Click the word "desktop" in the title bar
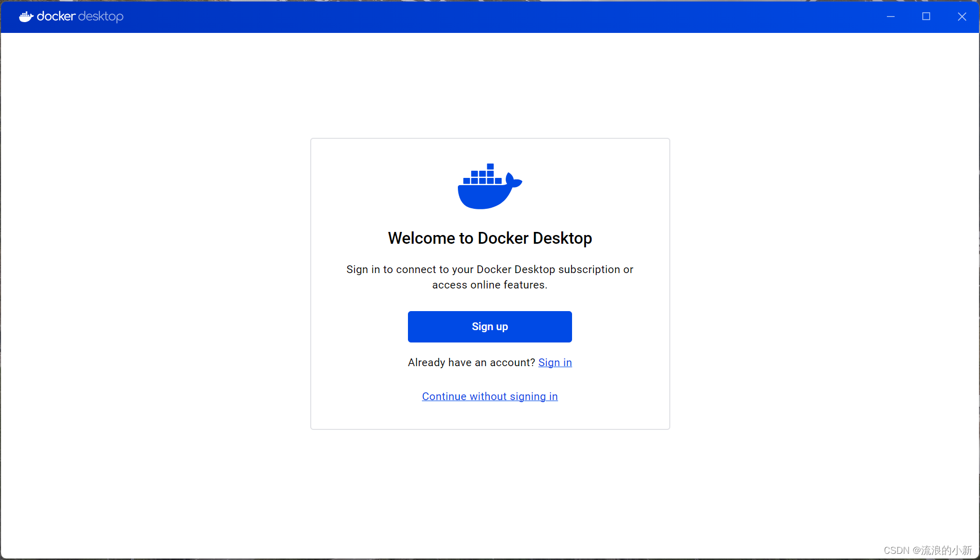The width and height of the screenshot is (980, 560). click(101, 16)
